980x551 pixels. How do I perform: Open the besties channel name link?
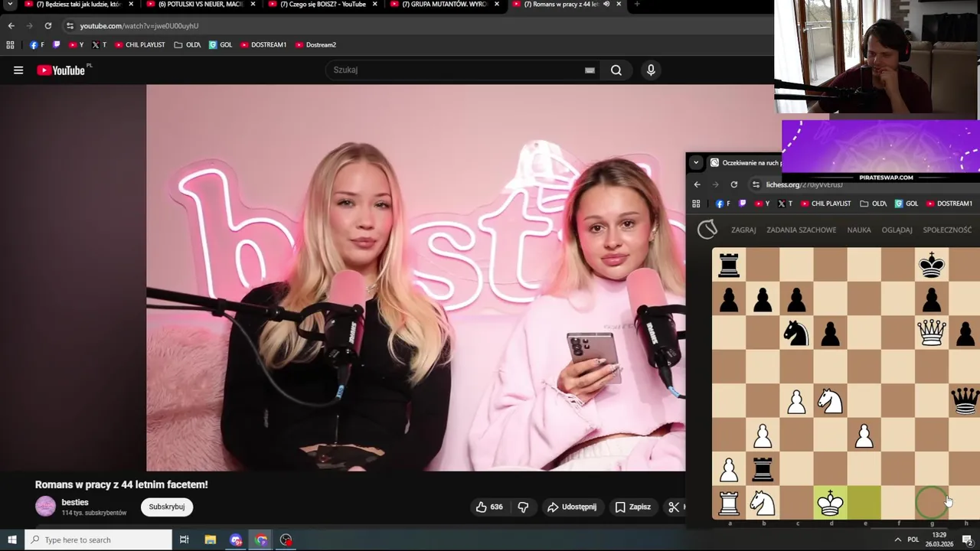[75, 502]
